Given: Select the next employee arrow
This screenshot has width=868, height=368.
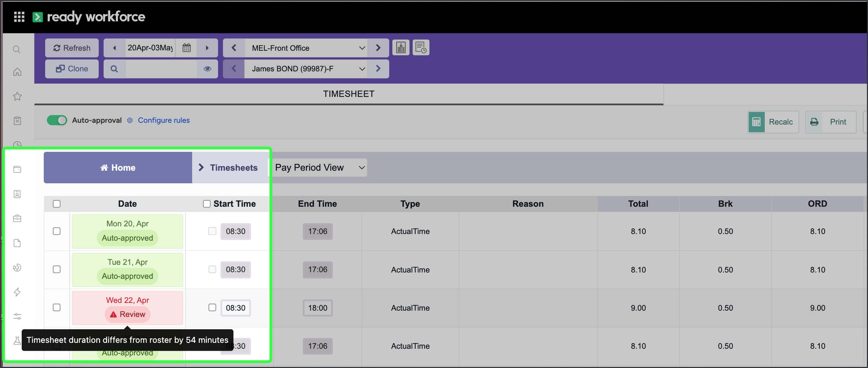Looking at the screenshot, I should point(378,69).
